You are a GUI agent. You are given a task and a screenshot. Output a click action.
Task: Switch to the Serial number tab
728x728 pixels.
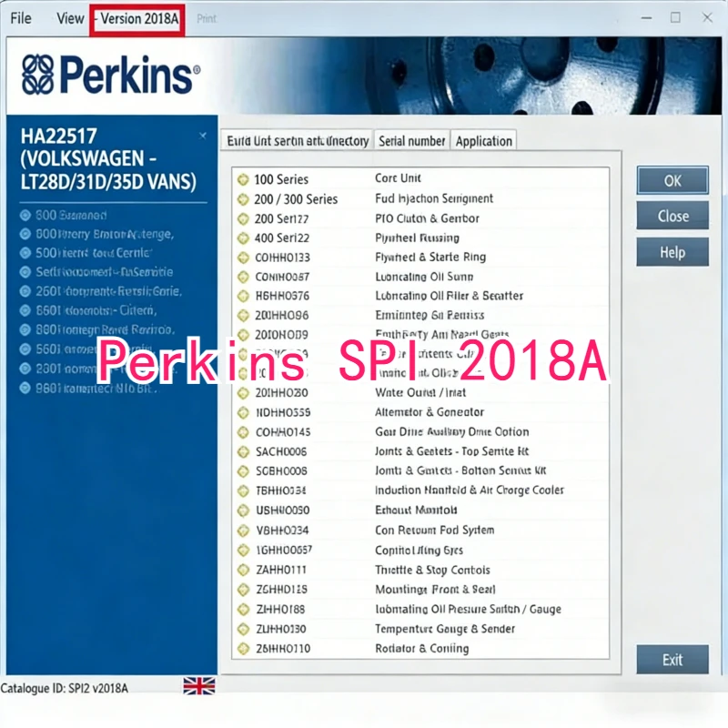tap(412, 141)
